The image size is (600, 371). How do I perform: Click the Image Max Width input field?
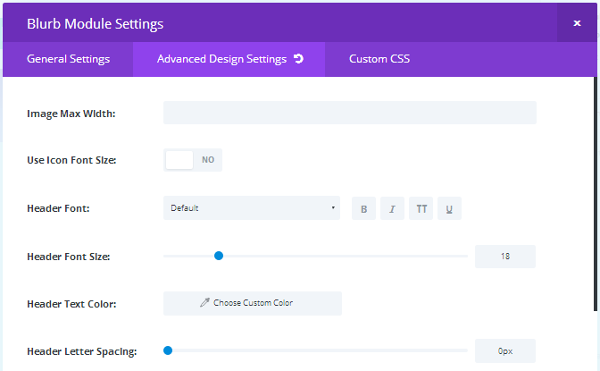tap(350, 112)
